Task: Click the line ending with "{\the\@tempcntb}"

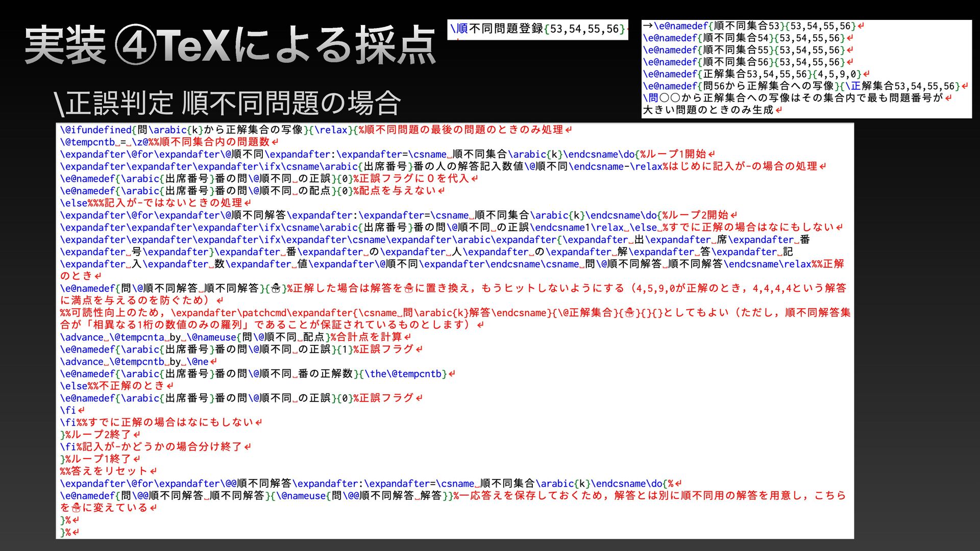Action: tap(258, 374)
